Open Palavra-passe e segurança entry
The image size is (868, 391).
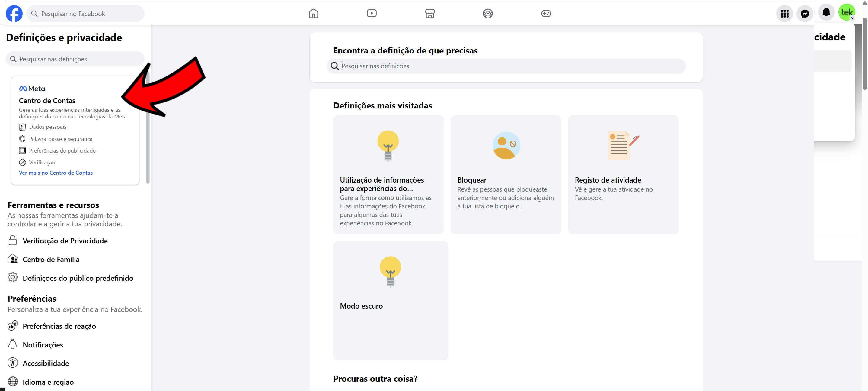pyautogui.click(x=56, y=139)
